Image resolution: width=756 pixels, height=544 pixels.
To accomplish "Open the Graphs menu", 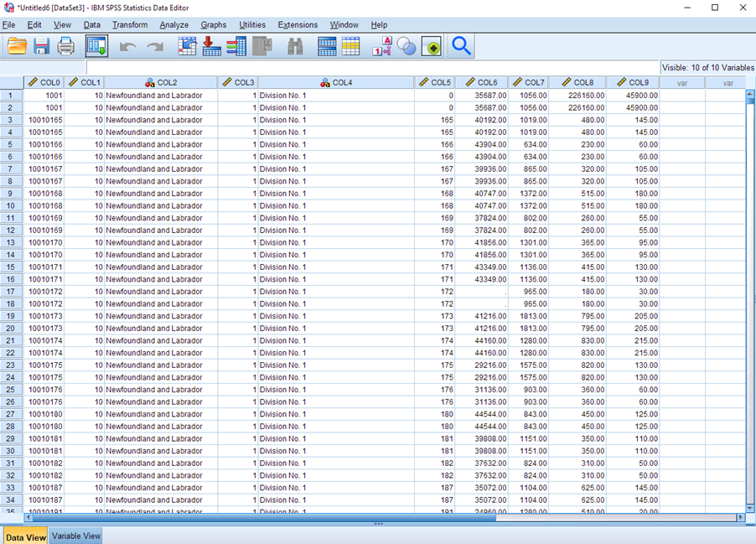I will pyautogui.click(x=213, y=24).
